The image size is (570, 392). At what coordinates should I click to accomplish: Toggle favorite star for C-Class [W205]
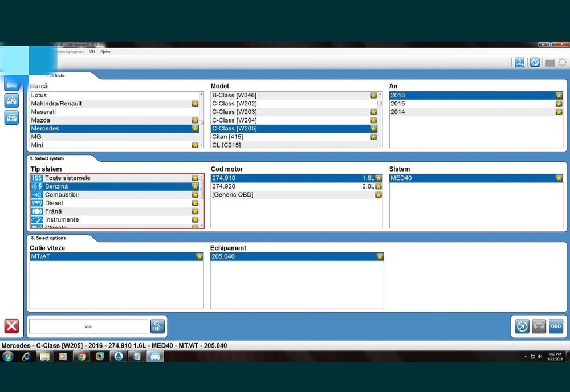[373, 129]
